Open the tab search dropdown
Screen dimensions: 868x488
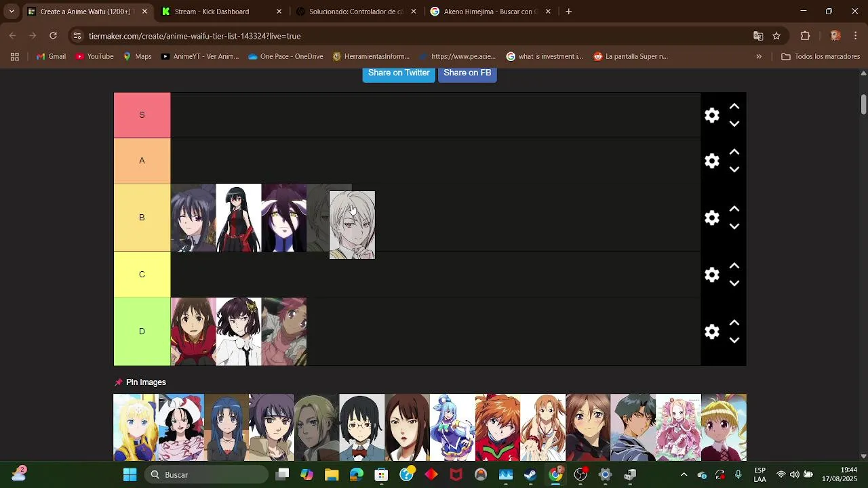click(x=11, y=12)
